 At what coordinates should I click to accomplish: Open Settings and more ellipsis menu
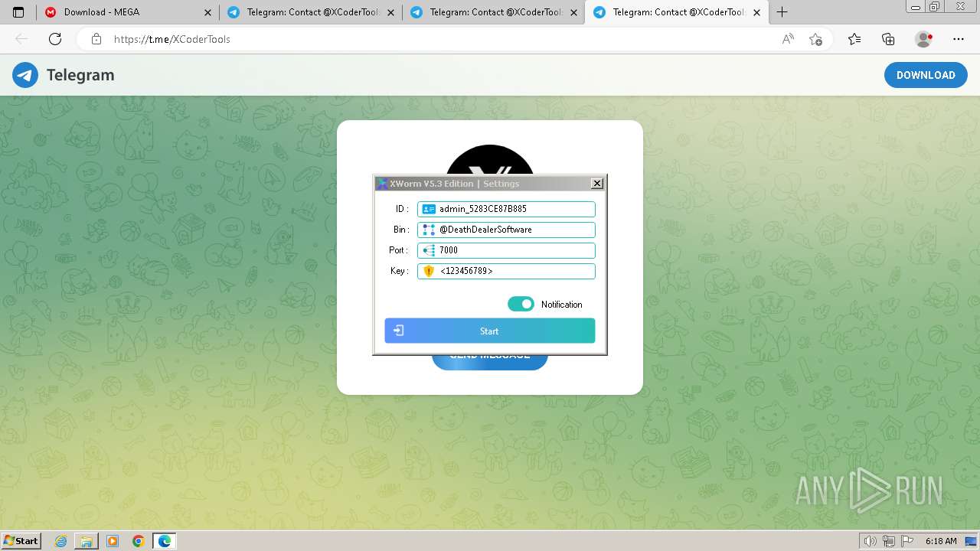959,39
